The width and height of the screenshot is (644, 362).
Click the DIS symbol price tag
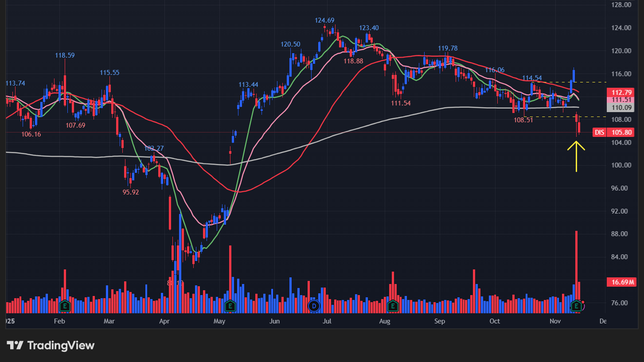pos(599,132)
